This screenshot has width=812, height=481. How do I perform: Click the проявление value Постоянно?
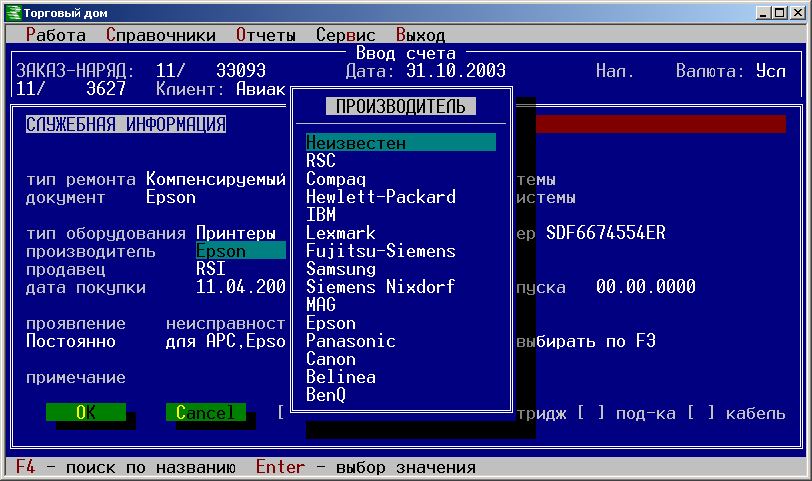click(71, 341)
